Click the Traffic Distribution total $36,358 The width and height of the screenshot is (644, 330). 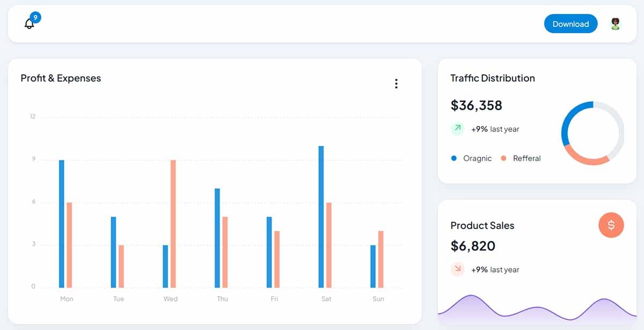pyautogui.click(x=476, y=106)
